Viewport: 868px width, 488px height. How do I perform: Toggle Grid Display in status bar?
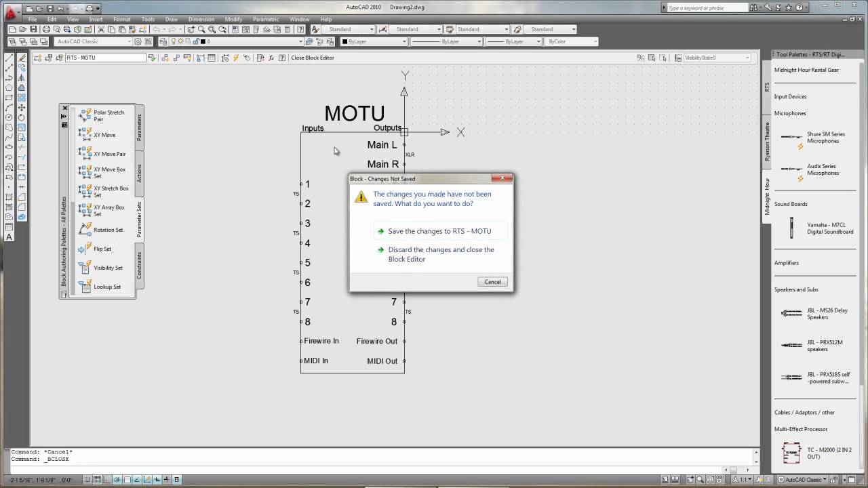click(x=97, y=479)
